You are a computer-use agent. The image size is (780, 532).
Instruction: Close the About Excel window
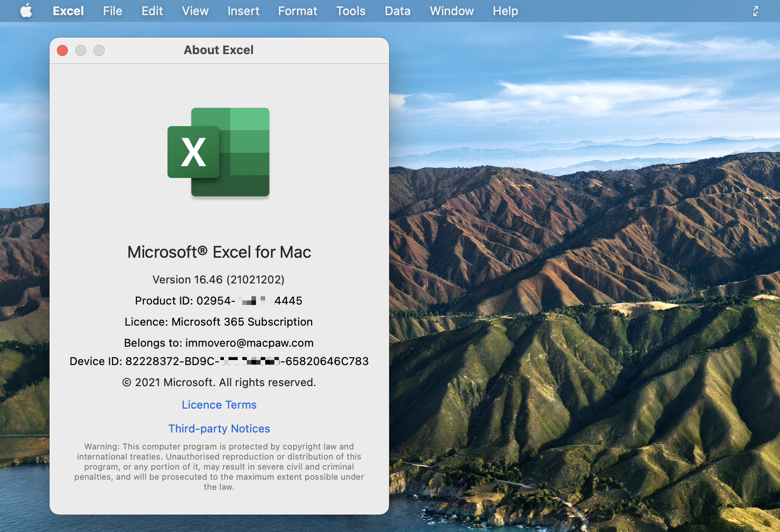pos(62,50)
